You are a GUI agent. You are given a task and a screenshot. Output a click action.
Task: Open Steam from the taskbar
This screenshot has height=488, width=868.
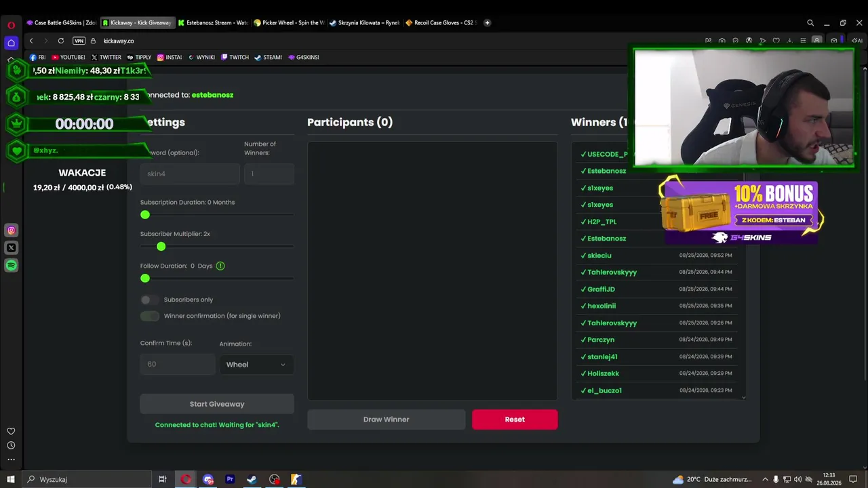[252, 479]
